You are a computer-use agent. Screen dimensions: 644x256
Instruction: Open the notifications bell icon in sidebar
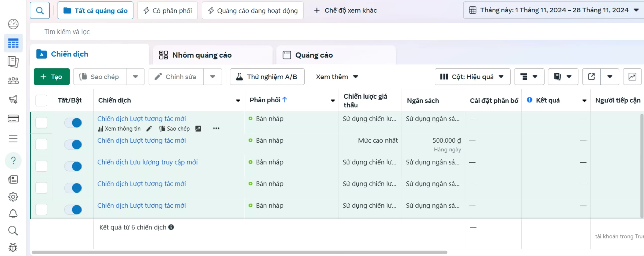coord(13,214)
